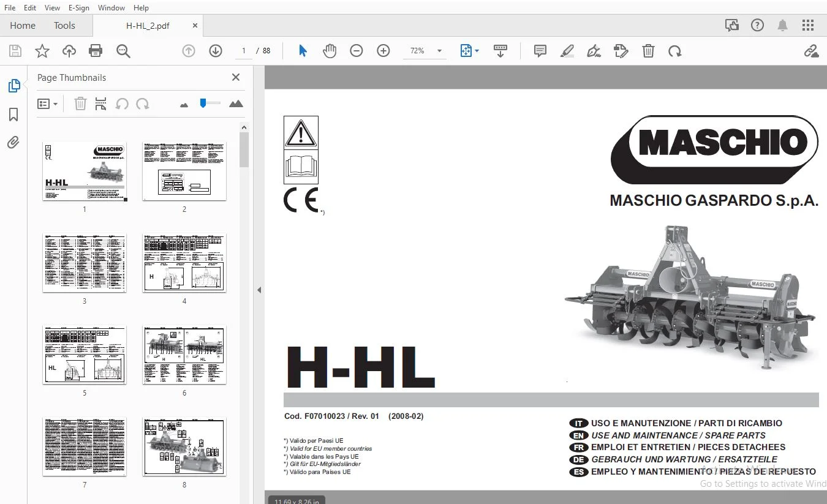Viewport: 827px width, 504px height.
Task: Activate the Hand pan tool
Action: coord(330,51)
